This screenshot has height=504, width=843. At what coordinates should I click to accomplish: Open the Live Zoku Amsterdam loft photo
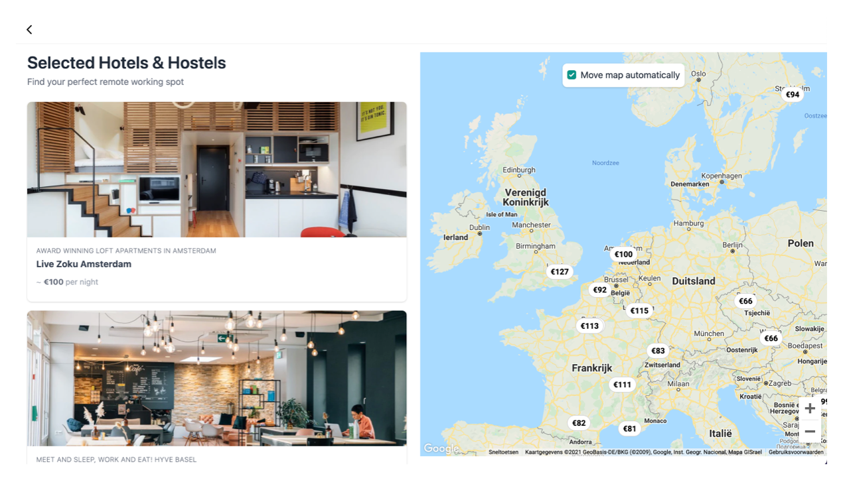(217, 170)
